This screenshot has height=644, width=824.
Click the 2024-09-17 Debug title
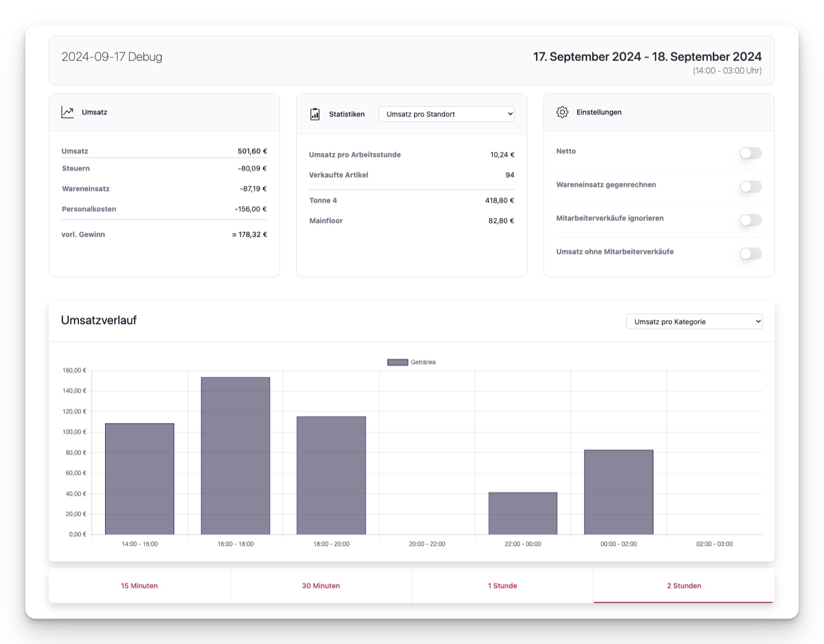tap(112, 57)
